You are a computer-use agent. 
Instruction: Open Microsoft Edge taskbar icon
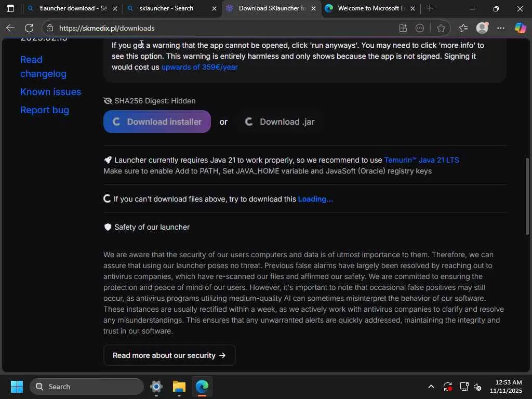click(202, 387)
